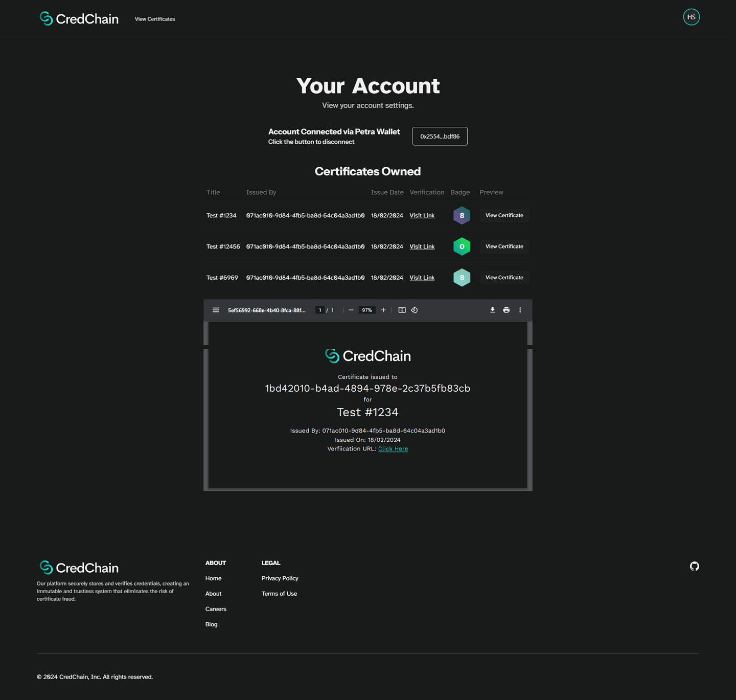
Task: View Certificate for Test #6969
Action: (x=504, y=278)
